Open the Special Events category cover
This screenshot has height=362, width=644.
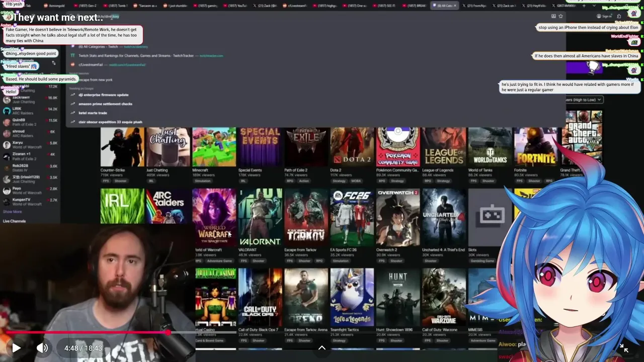[x=260, y=147]
